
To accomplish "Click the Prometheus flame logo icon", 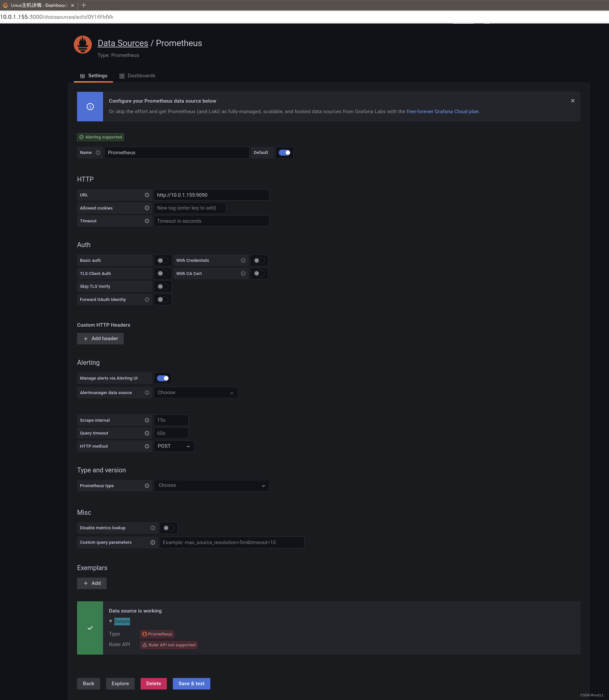I will 83,45.
